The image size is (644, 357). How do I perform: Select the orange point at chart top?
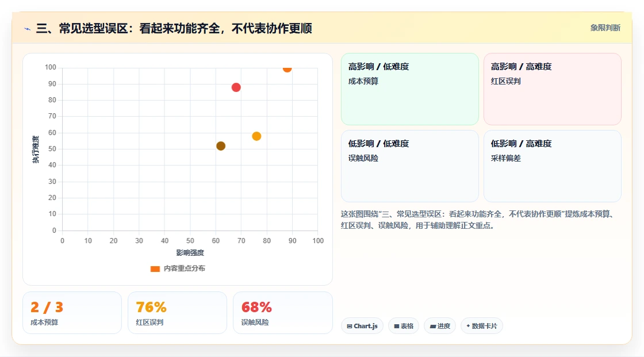(x=287, y=68)
